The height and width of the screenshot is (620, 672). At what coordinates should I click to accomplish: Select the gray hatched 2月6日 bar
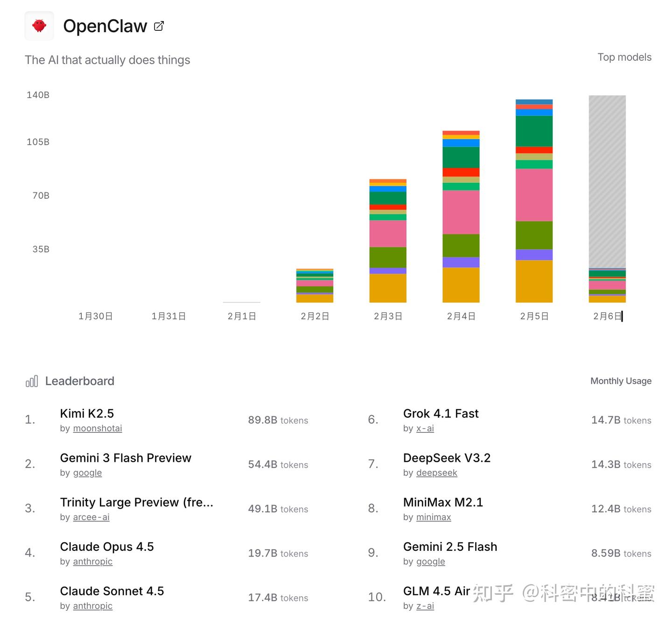(607, 182)
